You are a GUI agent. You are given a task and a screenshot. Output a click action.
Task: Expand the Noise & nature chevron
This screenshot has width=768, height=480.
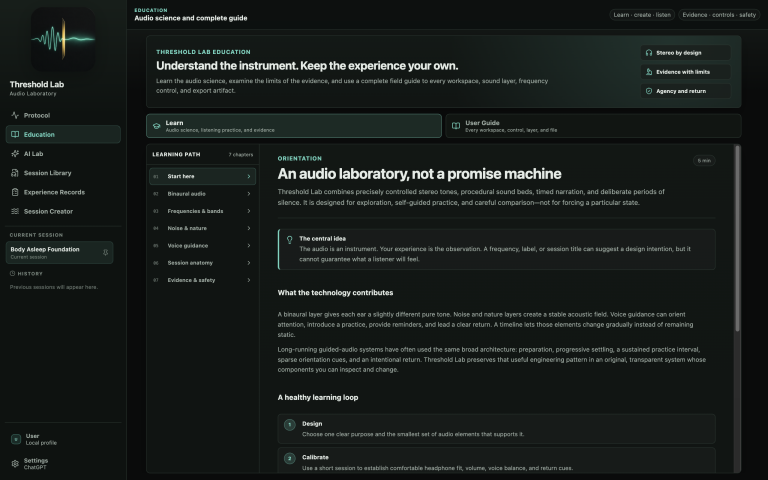click(249, 228)
